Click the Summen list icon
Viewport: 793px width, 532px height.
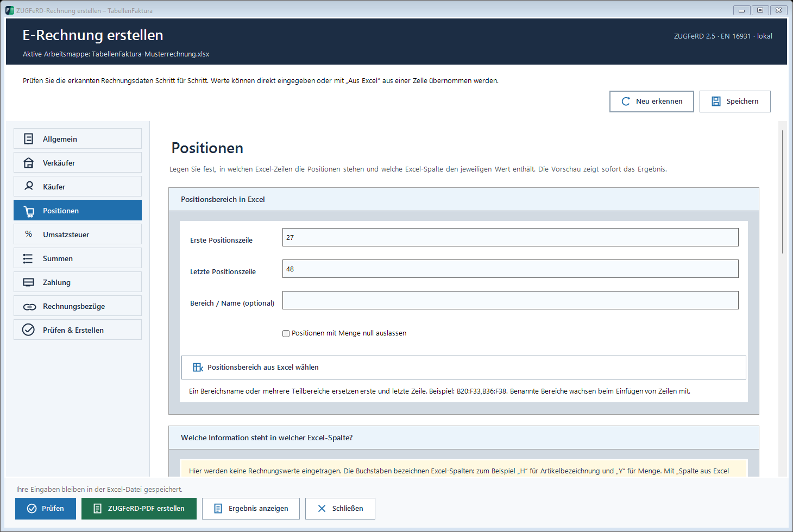28,259
